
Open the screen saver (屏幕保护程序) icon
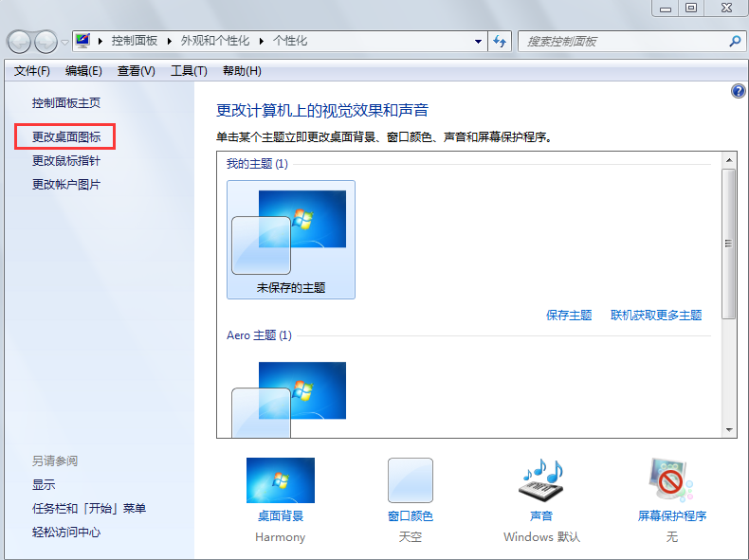pos(671,480)
